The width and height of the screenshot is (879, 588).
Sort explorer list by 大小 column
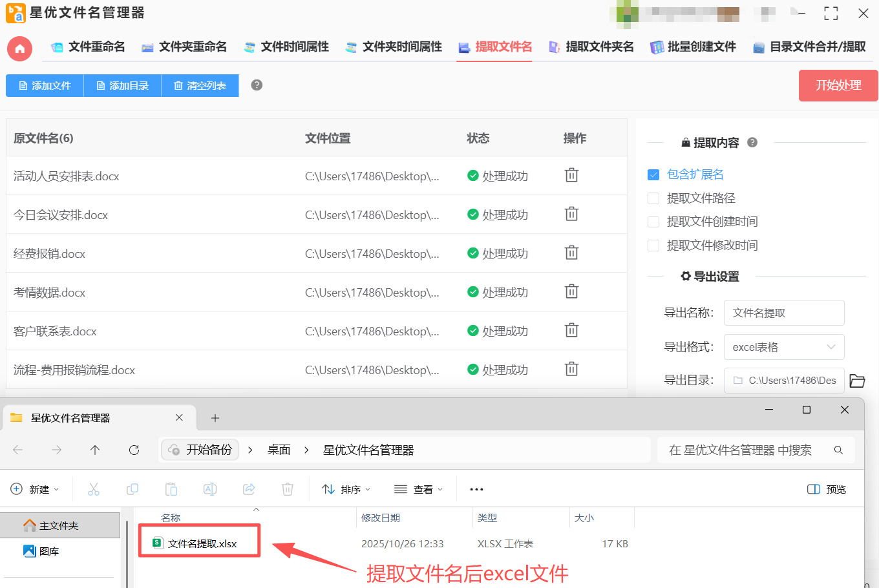pos(584,518)
